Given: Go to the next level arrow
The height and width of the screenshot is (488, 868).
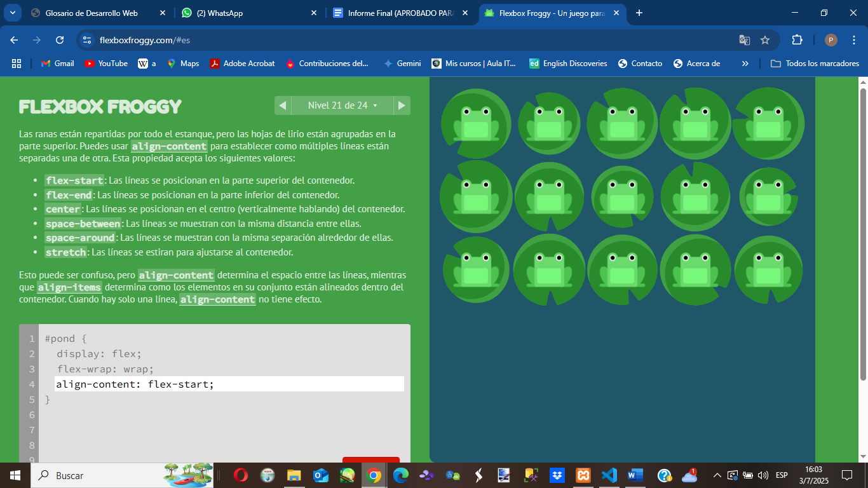Looking at the screenshot, I should pos(402,105).
